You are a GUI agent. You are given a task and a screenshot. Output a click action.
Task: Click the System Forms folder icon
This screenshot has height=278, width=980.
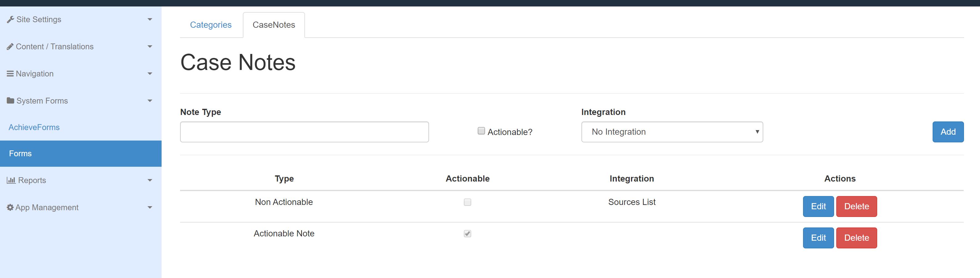point(10,100)
